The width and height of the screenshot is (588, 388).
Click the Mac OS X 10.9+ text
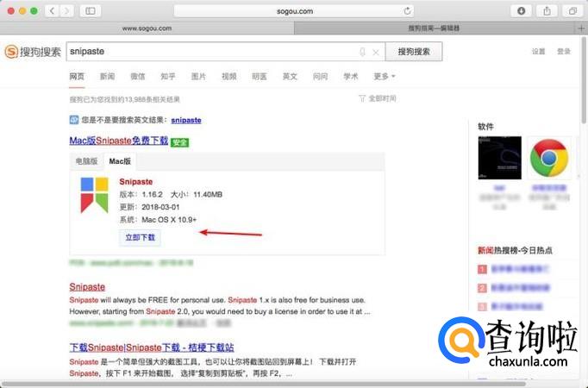tap(169, 220)
